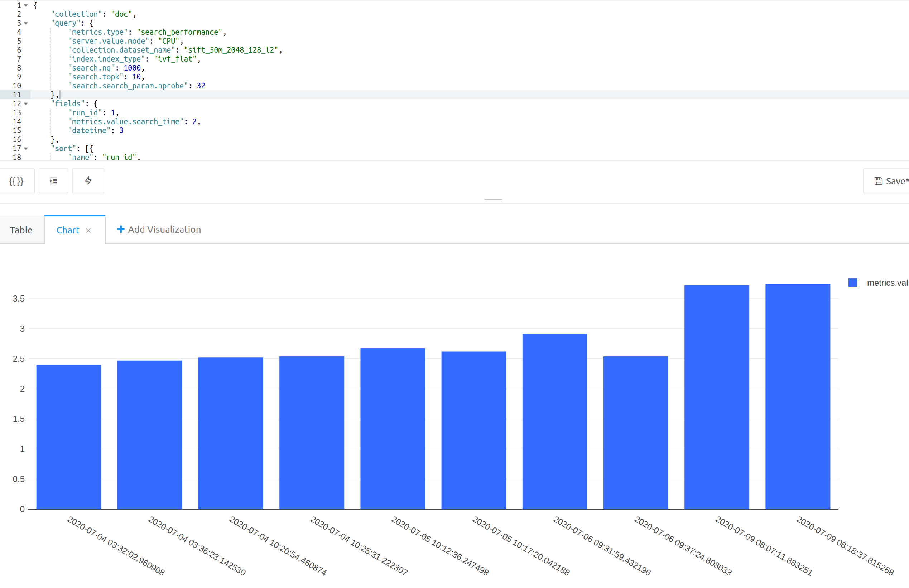Collapse the "sort" array at line 17
The width and height of the screenshot is (909, 588).
point(26,149)
